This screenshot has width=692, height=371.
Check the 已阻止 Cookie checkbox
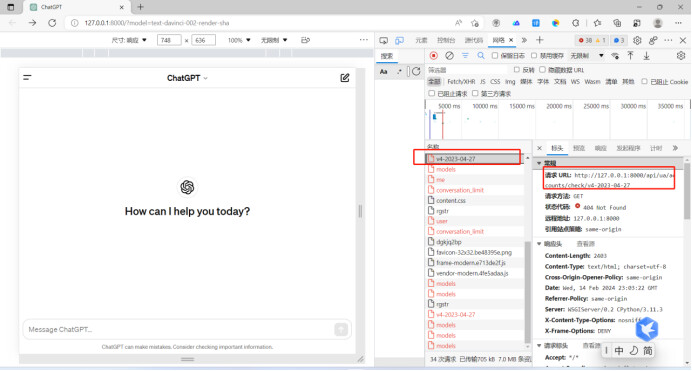644,81
